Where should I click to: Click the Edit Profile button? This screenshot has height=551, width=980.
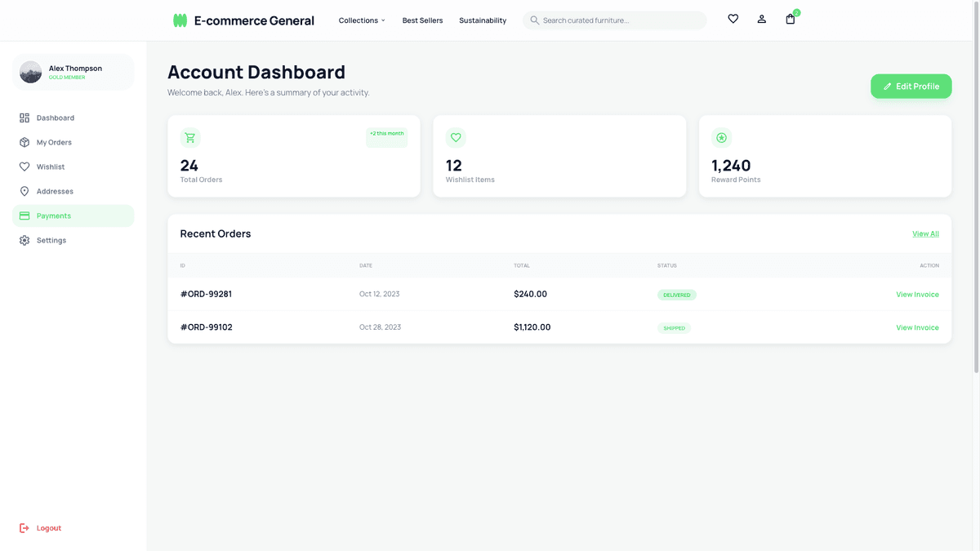pyautogui.click(x=911, y=86)
